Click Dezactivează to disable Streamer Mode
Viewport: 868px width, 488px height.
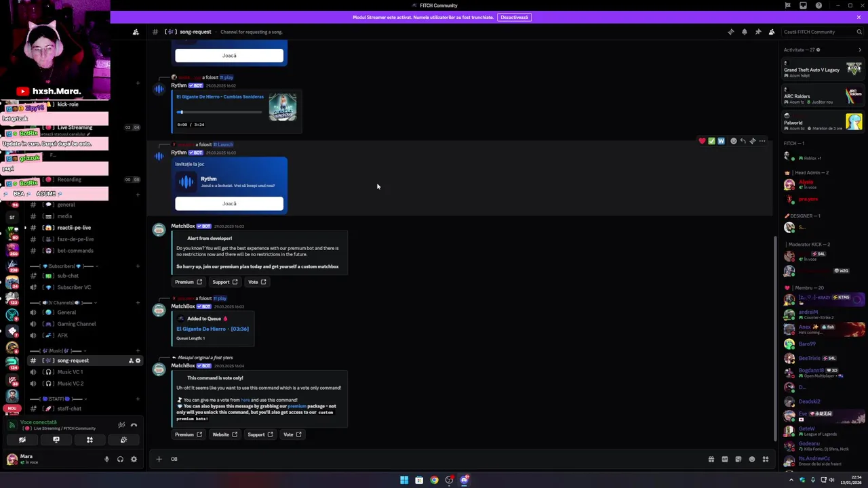coord(514,17)
